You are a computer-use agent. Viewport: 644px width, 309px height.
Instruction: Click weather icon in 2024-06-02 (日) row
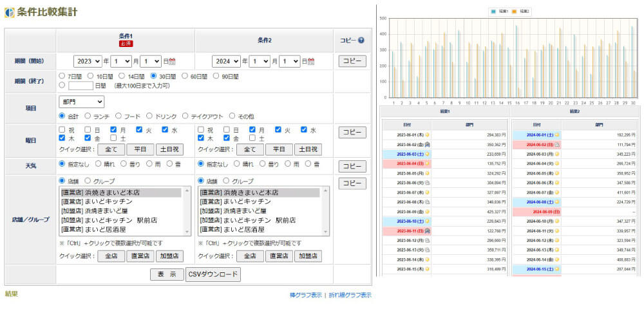[x=557, y=145]
